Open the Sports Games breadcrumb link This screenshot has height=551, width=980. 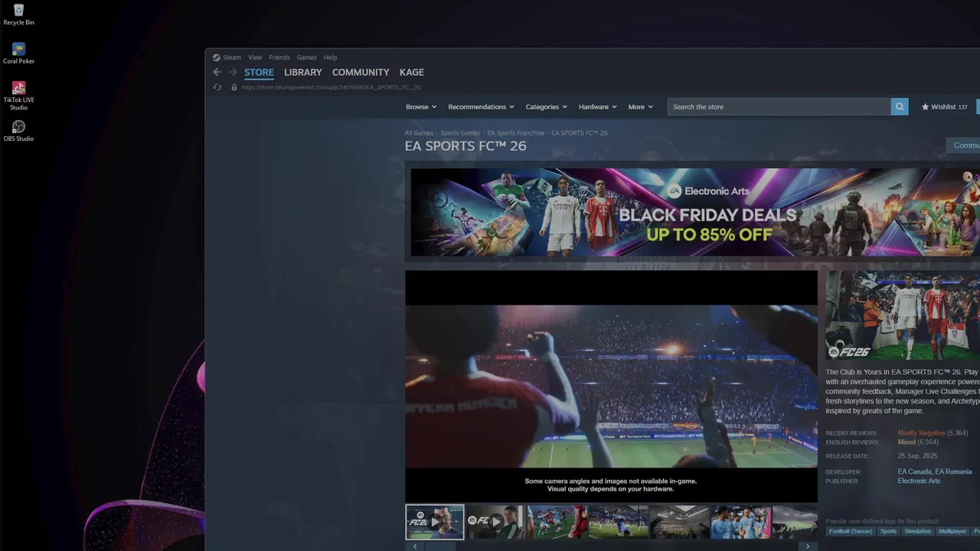[x=460, y=133]
